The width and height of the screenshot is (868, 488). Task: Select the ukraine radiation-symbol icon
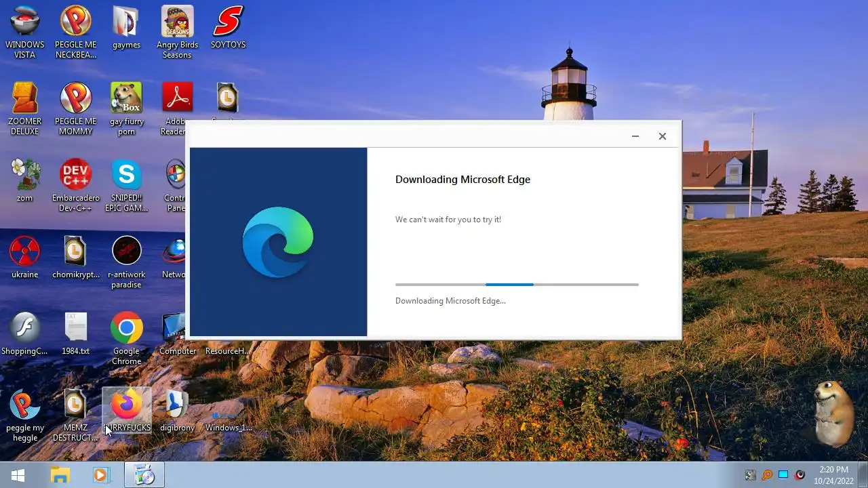(25, 258)
